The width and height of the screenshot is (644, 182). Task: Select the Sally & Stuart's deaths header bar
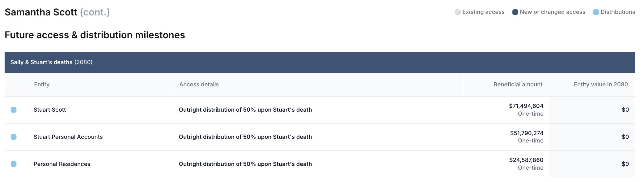[320, 62]
